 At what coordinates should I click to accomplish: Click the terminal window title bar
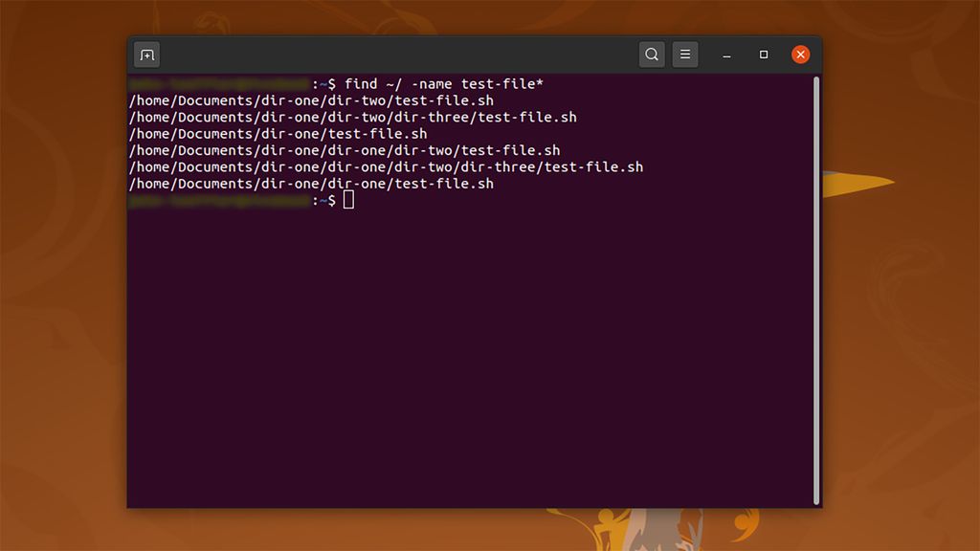coord(431,55)
